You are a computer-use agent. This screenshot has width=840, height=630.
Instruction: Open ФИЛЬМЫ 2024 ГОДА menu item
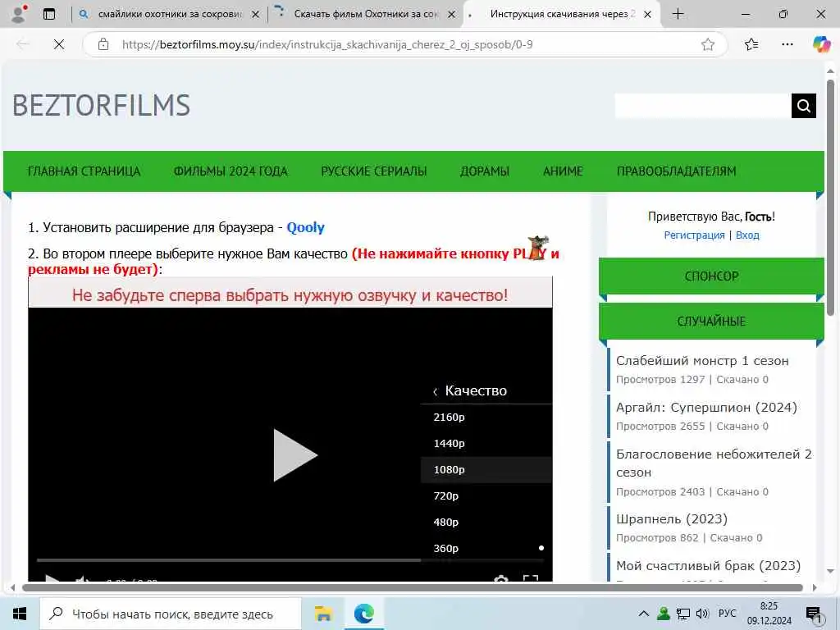[x=231, y=171]
